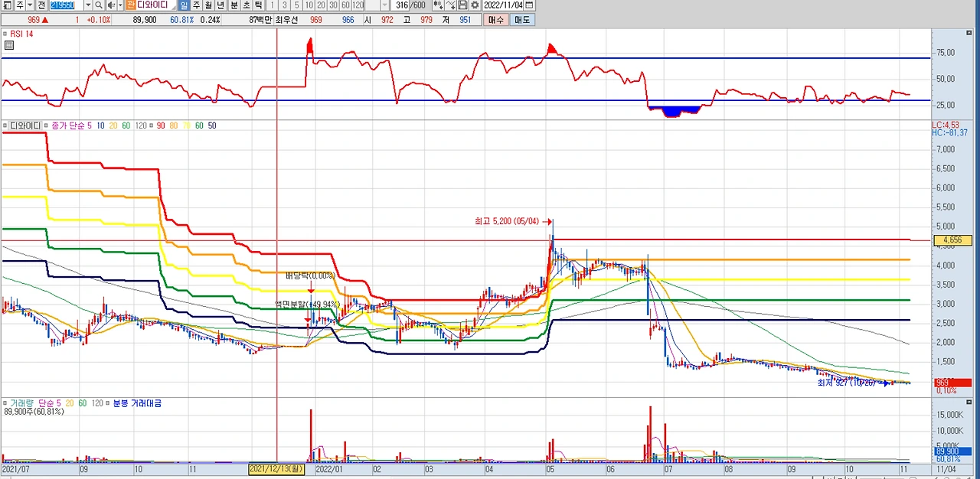Select the 초 second period toggle
This screenshot has height=479, width=980.
tap(247, 5)
